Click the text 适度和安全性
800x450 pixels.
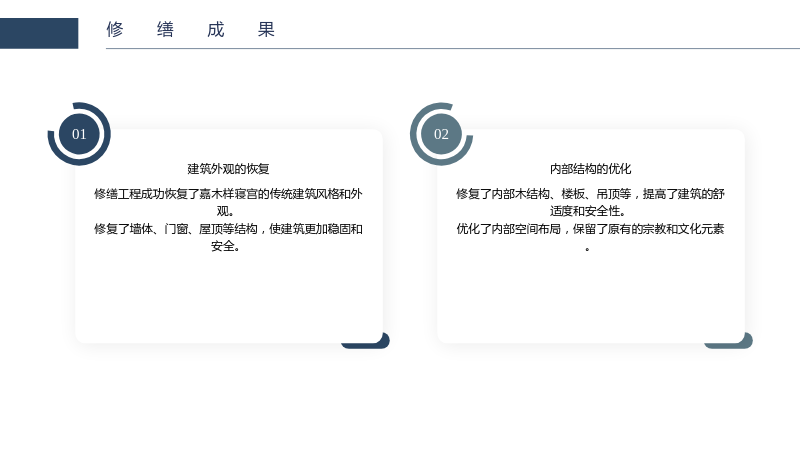pos(588,211)
